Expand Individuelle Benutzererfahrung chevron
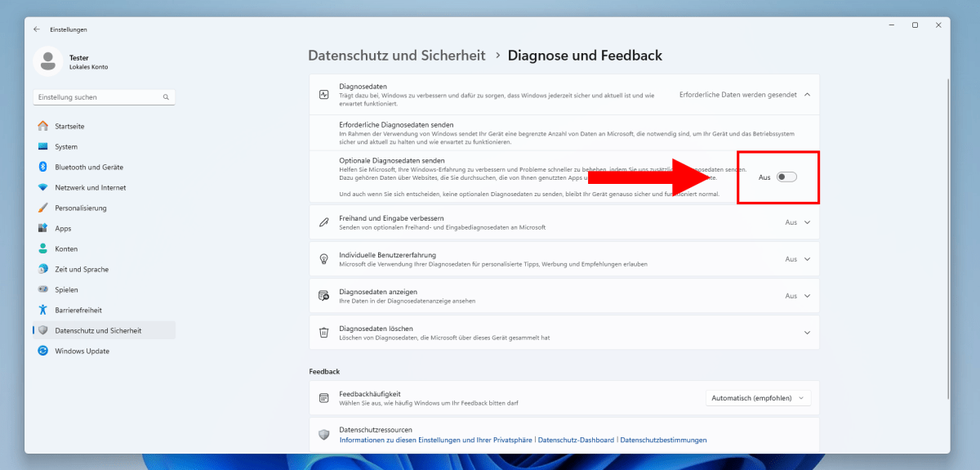 click(807, 259)
